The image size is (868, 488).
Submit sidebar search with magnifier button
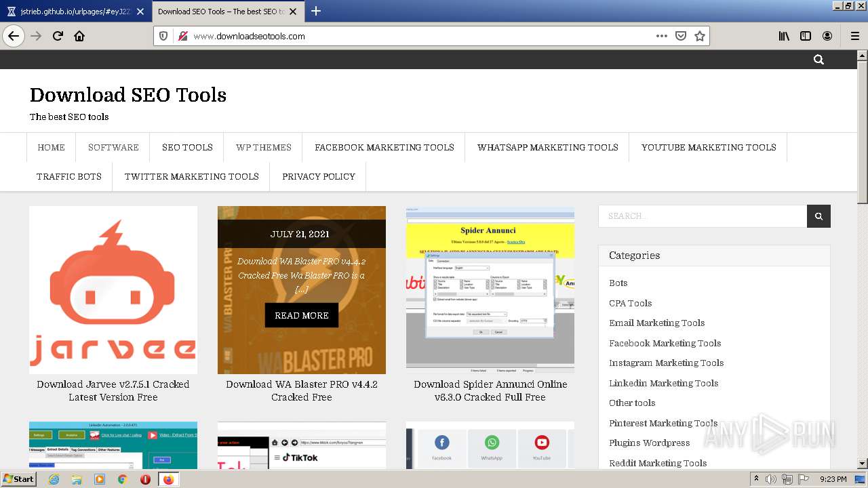pos(818,216)
